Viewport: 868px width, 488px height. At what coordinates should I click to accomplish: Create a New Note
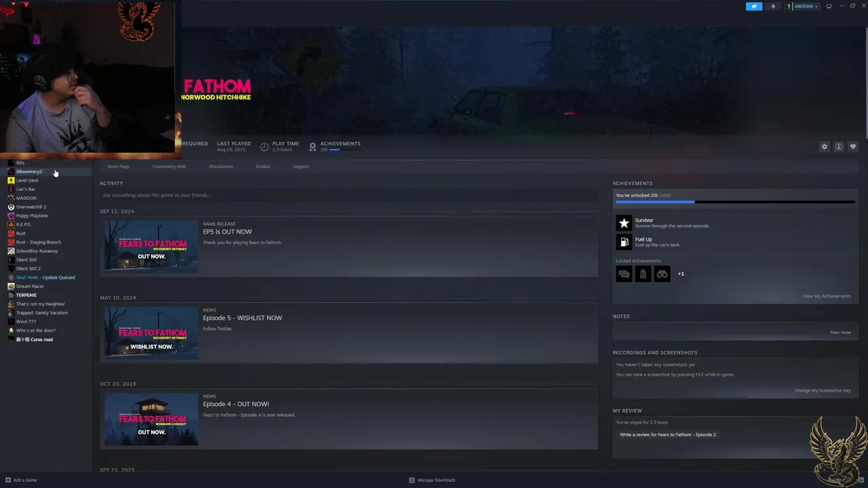(x=840, y=333)
